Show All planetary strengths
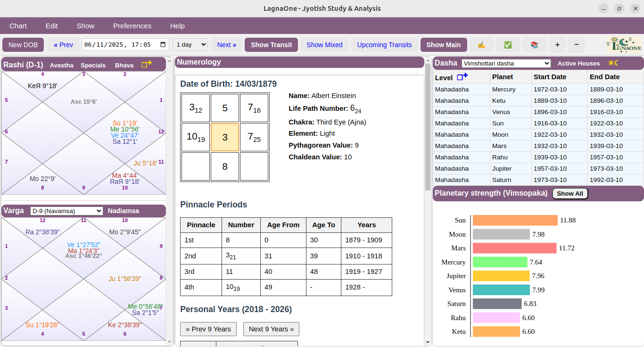Viewport: 644px width, 347px height. tap(570, 193)
